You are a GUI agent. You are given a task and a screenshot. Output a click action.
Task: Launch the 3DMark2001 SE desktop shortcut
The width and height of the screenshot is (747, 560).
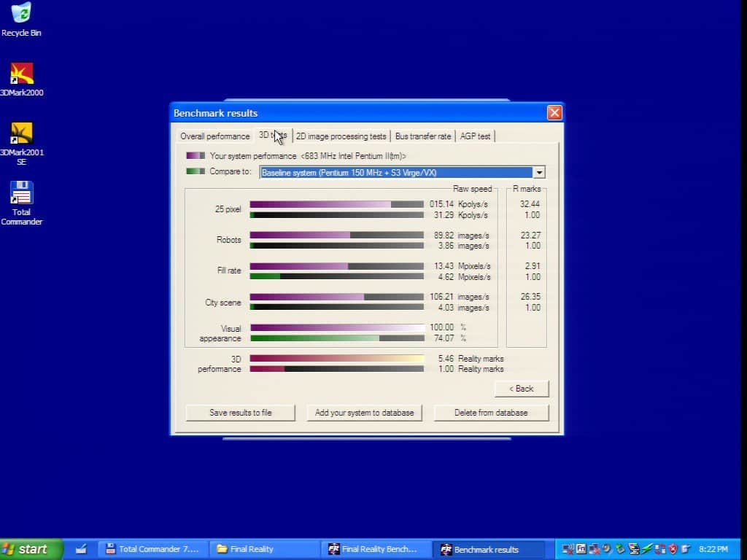coord(21,143)
